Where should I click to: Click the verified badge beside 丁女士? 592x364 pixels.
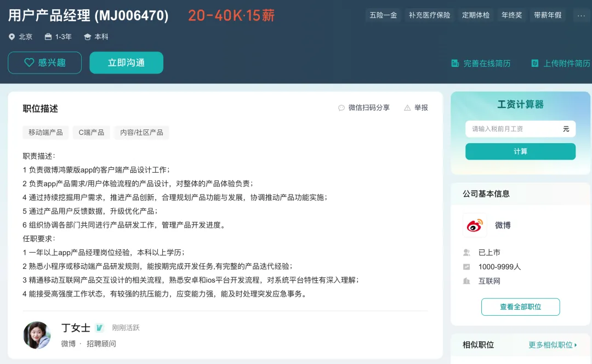99,328
